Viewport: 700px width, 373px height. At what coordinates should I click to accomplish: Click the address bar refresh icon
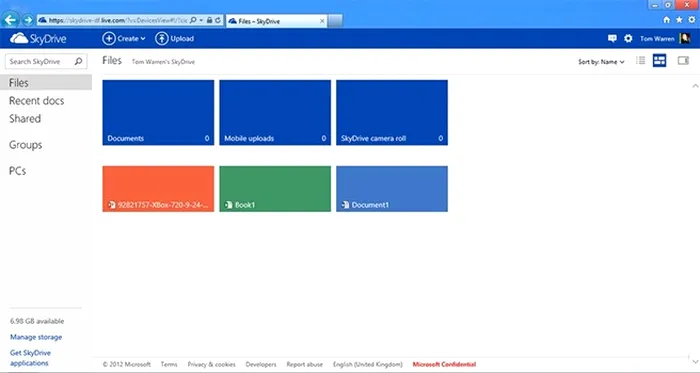tap(218, 20)
